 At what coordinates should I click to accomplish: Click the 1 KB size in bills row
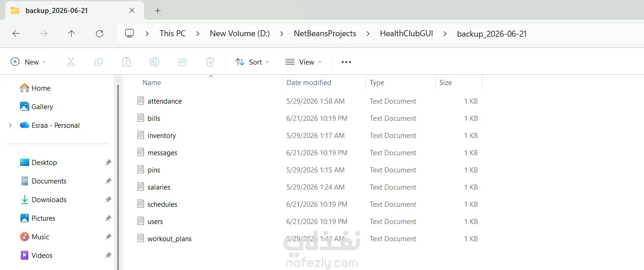[471, 119]
